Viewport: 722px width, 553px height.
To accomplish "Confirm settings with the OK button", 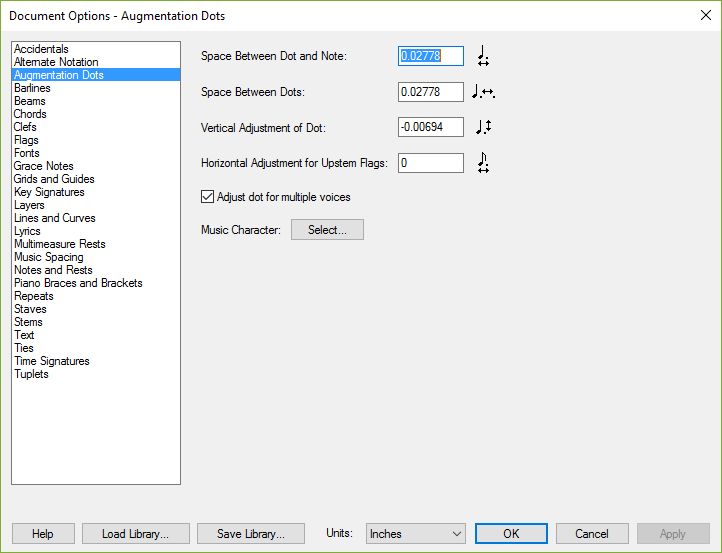I will [x=511, y=534].
